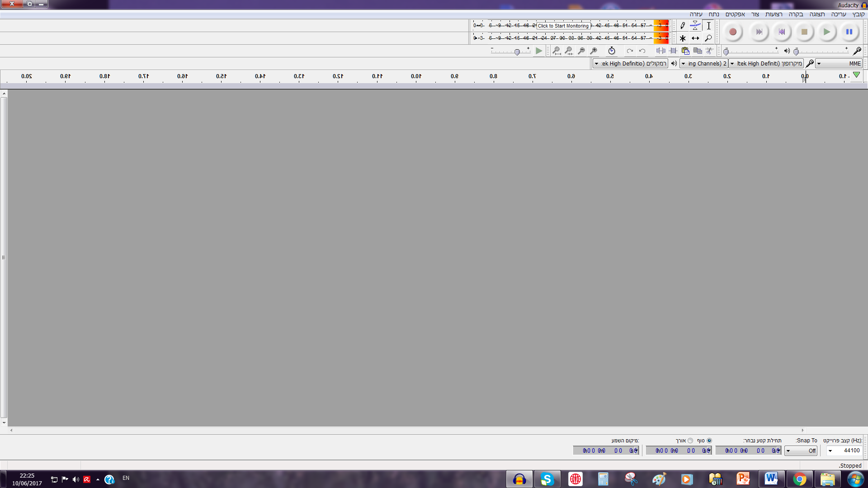This screenshot has width=868, height=488.
Task: Click the Trim Audio edit icon
Action: (673, 51)
